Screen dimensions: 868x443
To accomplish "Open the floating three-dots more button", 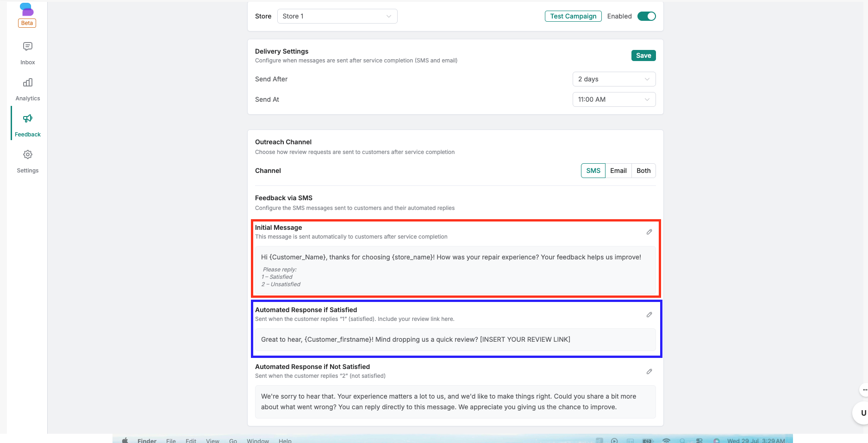I will [x=864, y=390].
